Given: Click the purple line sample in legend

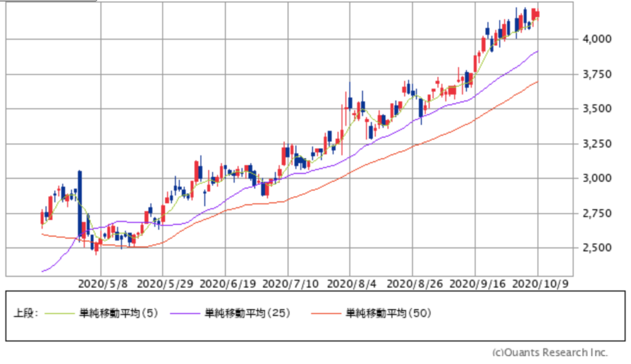Looking at the screenshot, I should click(x=185, y=313).
